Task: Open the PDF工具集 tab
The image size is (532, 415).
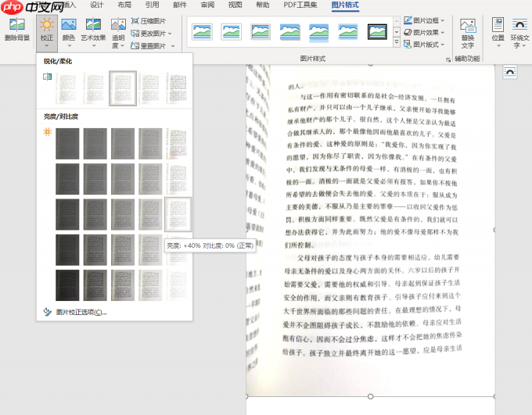Action: click(x=300, y=5)
